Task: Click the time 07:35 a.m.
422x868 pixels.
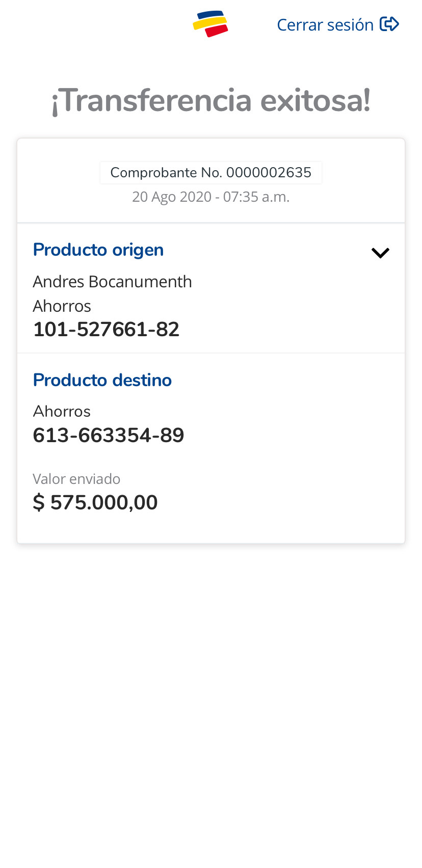Action: pyautogui.click(x=256, y=197)
